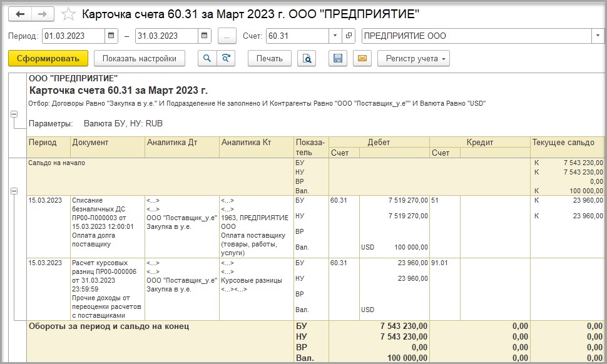Click the Сформировать button

(x=48, y=59)
